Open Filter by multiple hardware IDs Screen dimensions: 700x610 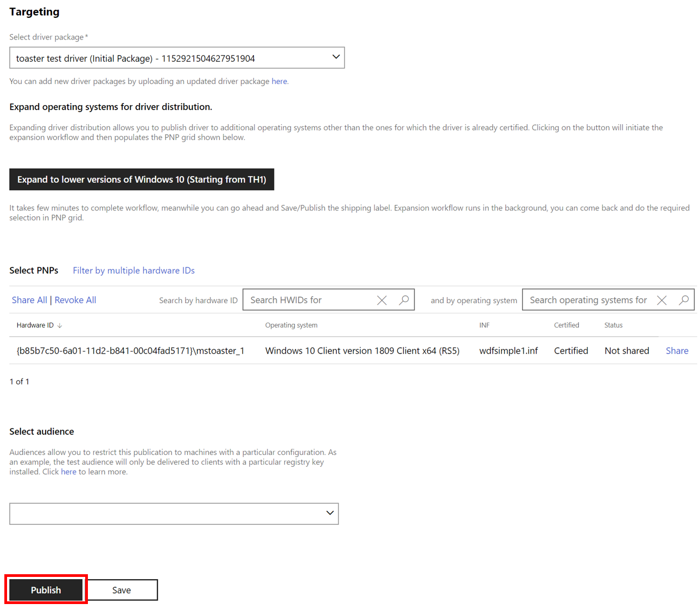click(133, 271)
